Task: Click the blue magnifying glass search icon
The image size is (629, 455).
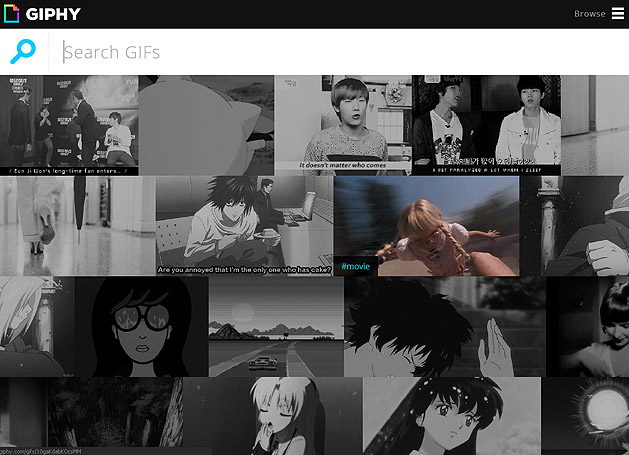Action: click(x=23, y=51)
